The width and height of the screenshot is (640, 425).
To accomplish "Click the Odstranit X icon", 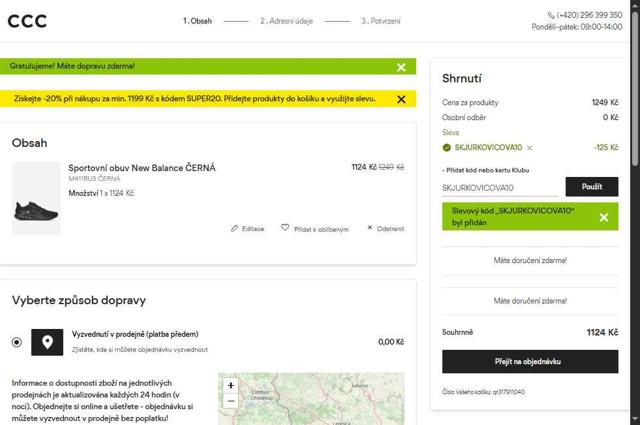I will 370,228.
